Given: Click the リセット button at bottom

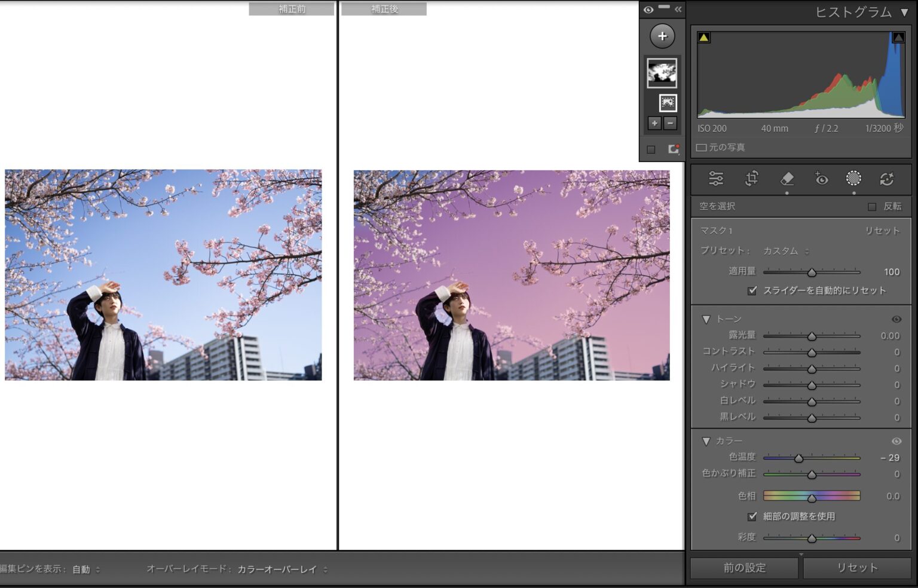Looking at the screenshot, I should click(856, 568).
